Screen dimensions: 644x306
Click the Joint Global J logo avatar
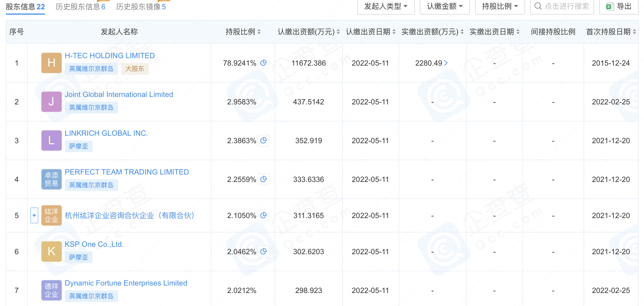(x=52, y=102)
